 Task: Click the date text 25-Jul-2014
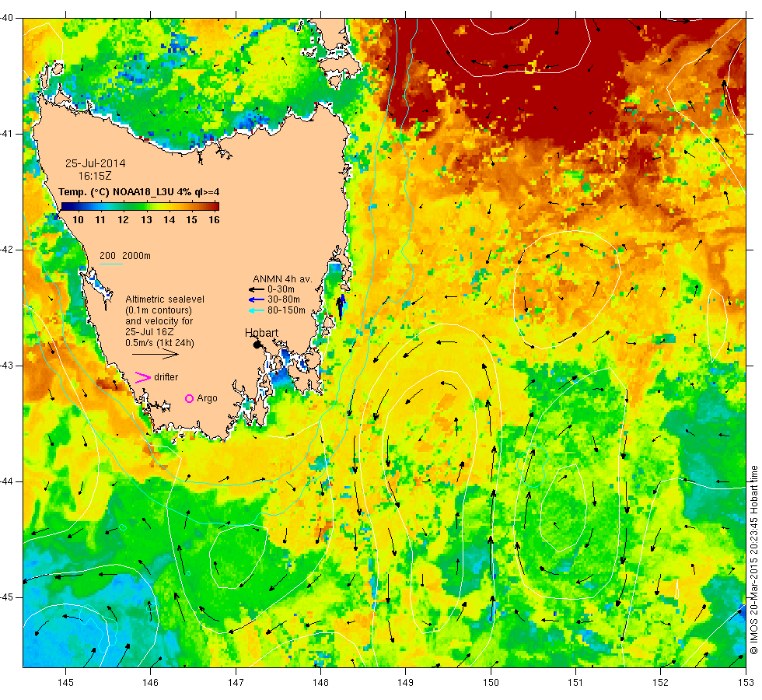point(95,163)
